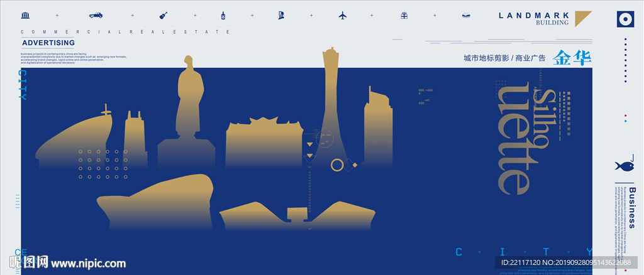Click the COMMERCIAL REAL ESTATE text
644x275 pixels.
tap(125, 31)
